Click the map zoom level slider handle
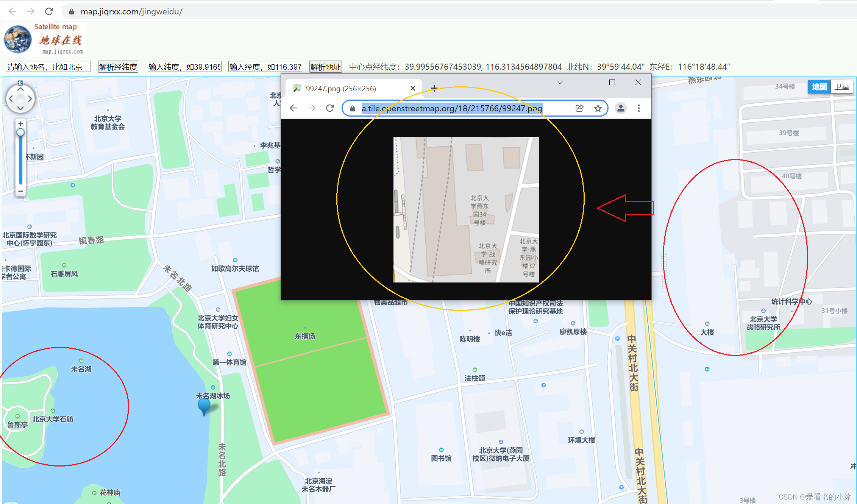Screen dimensions: 857x504 coord(20,133)
